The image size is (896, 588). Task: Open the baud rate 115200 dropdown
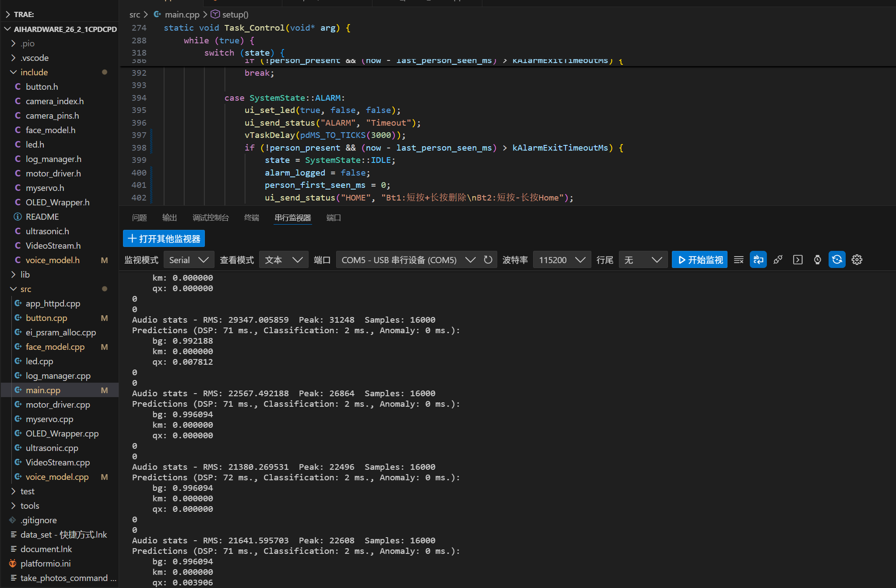(x=562, y=260)
